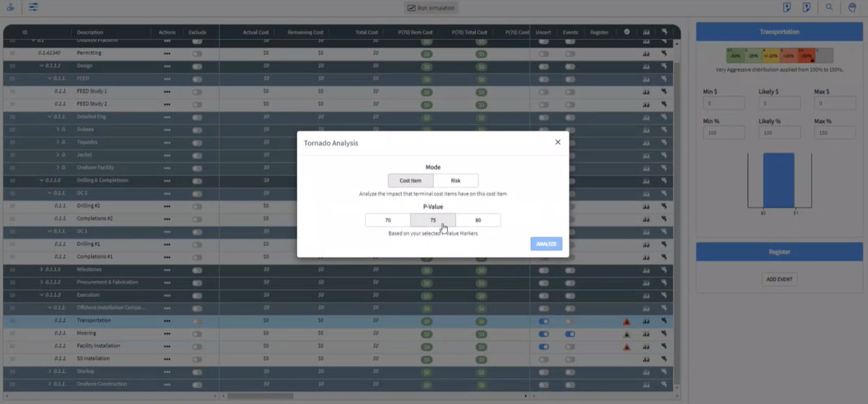Click checkmark column header icon
This screenshot has height=404, width=868.
pyautogui.click(x=626, y=32)
